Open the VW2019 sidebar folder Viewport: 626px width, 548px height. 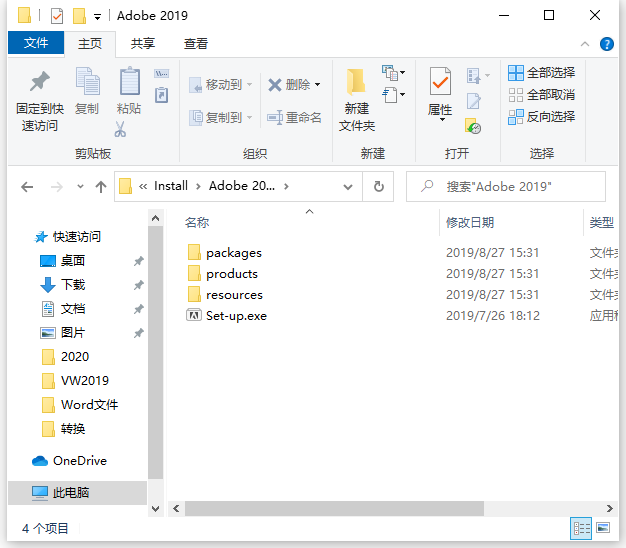(75, 380)
